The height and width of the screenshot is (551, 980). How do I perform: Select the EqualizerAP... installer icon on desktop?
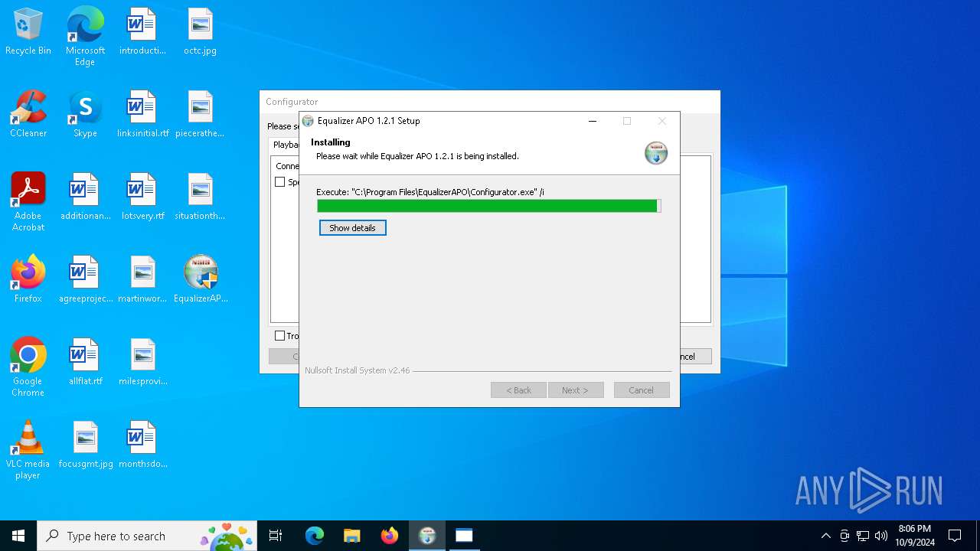(201, 280)
